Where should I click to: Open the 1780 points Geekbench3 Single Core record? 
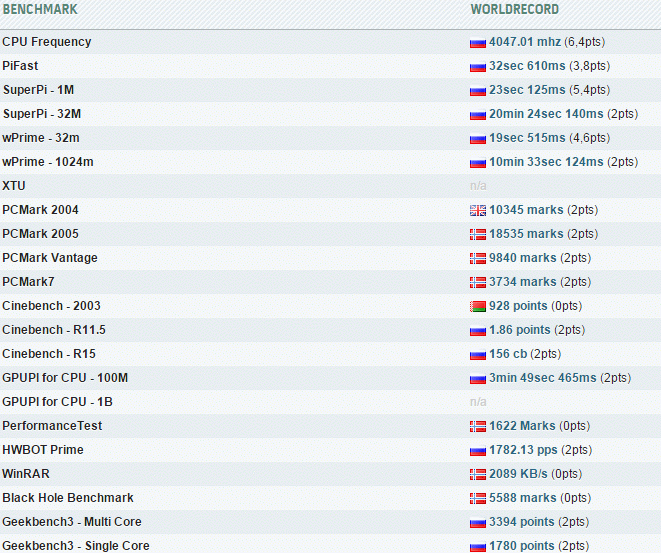[521, 546]
